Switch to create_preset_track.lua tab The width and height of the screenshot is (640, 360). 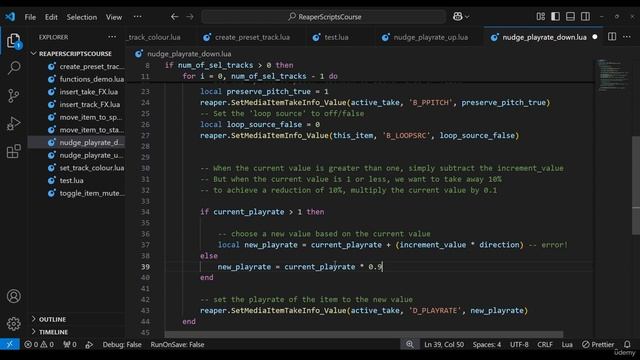[252, 37]
